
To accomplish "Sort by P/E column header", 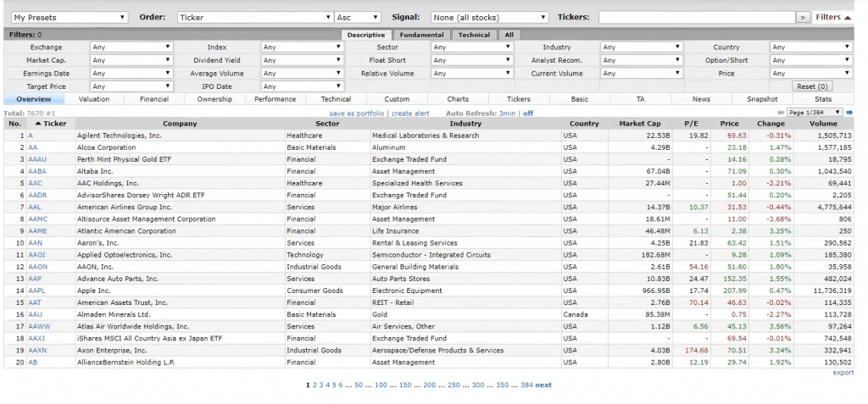I will [x=691, y=124].
